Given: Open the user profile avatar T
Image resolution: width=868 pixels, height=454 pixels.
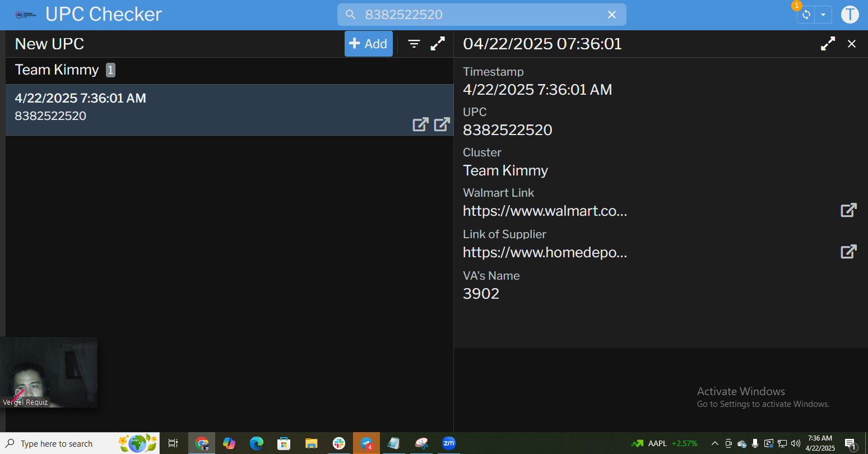Looking at the screenshot, I should [850, 15].
